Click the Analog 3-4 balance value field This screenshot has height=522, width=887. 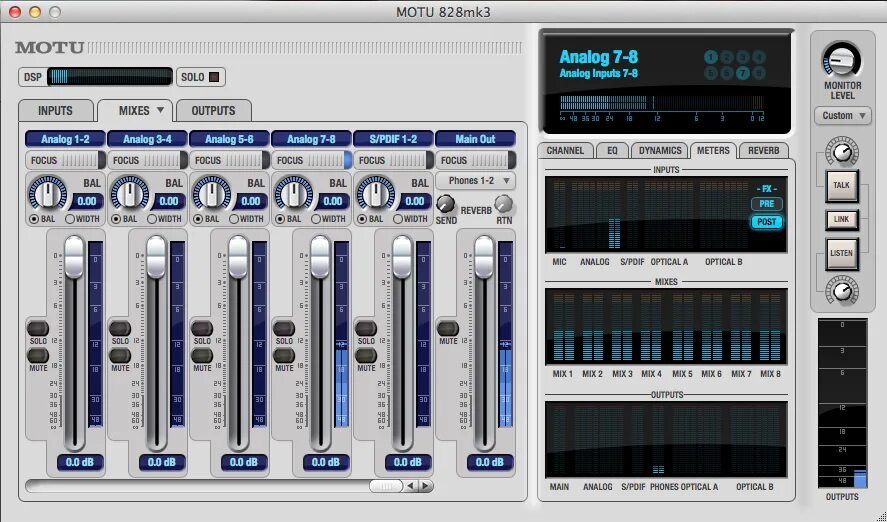point(168,201)
